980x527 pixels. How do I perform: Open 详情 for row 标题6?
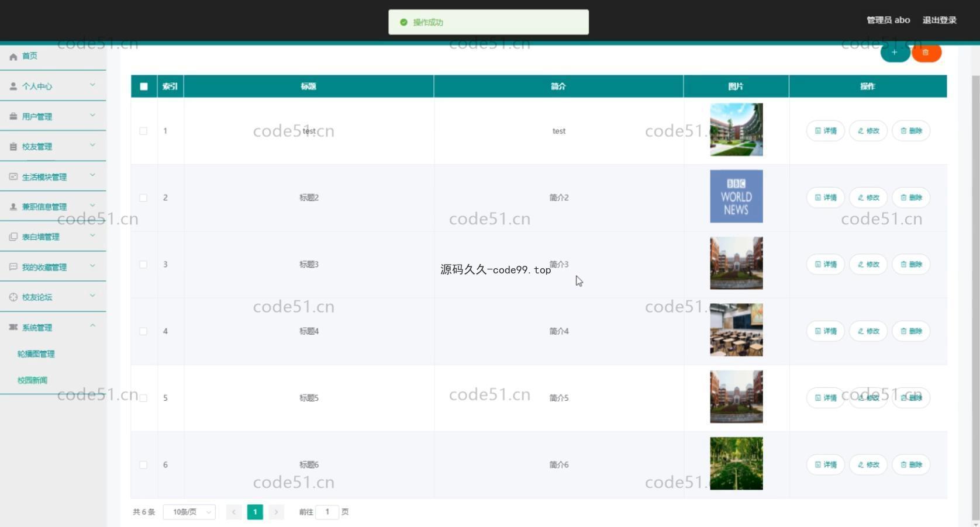(x=826, y=464)
